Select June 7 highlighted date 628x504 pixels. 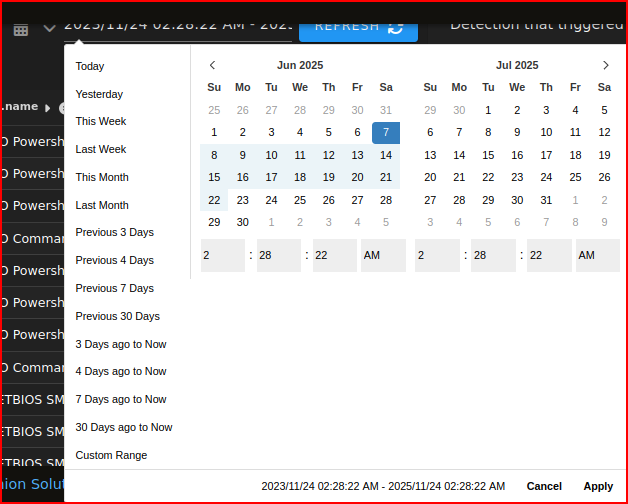click(x=386, y=132)
